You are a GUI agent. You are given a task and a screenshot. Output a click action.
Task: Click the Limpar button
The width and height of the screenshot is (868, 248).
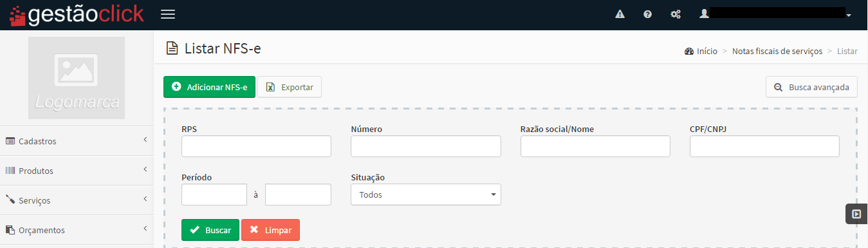click(270, 230)
